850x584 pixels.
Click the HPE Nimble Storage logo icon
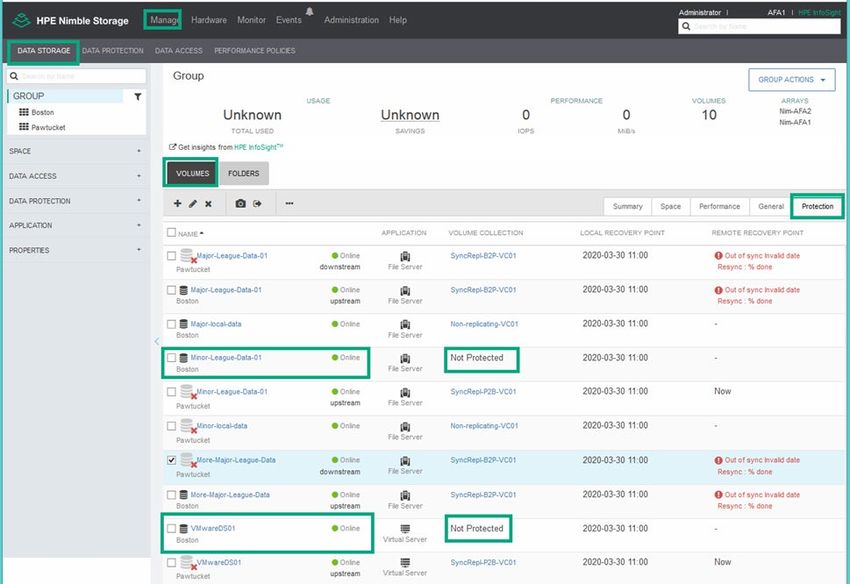pos(21,20)
